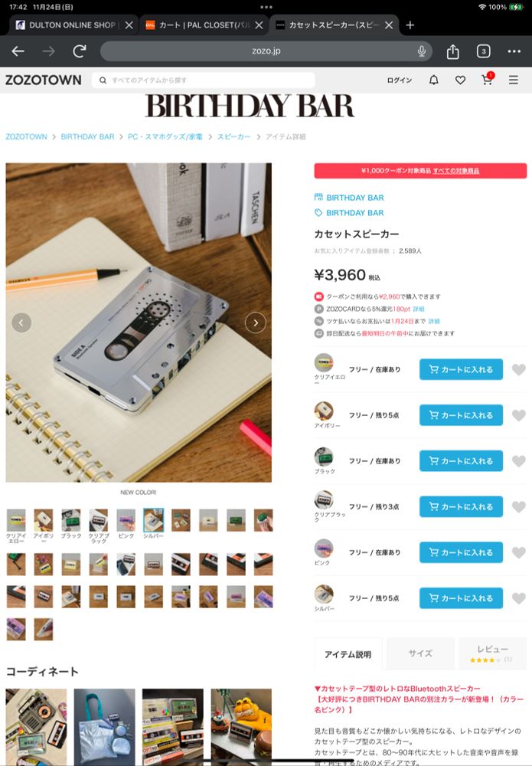Open the browser more options ellipsis
Viewport: 532px width, 766px height.
514,51
